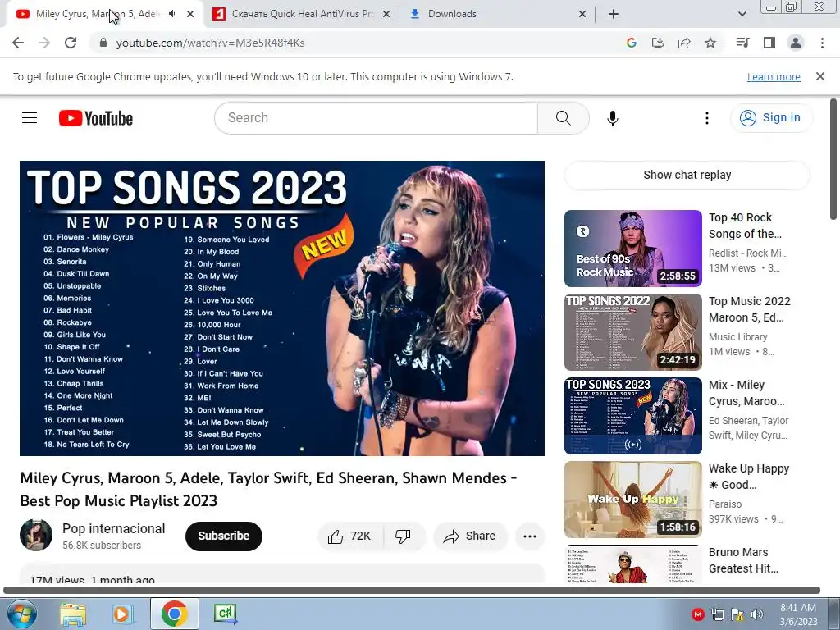
Task: Click Top 40 Rock Songs title
Action: point(745,226)
